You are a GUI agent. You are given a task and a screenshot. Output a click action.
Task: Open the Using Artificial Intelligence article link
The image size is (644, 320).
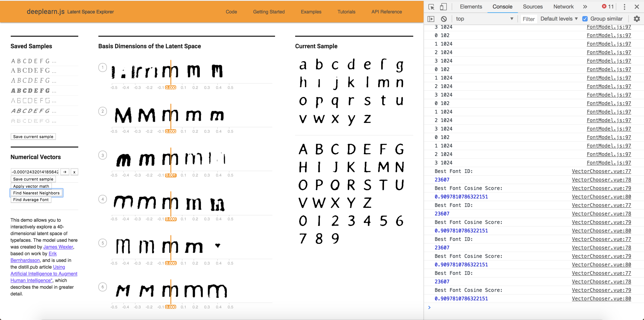pyautogui.click(x=44, y=274)
